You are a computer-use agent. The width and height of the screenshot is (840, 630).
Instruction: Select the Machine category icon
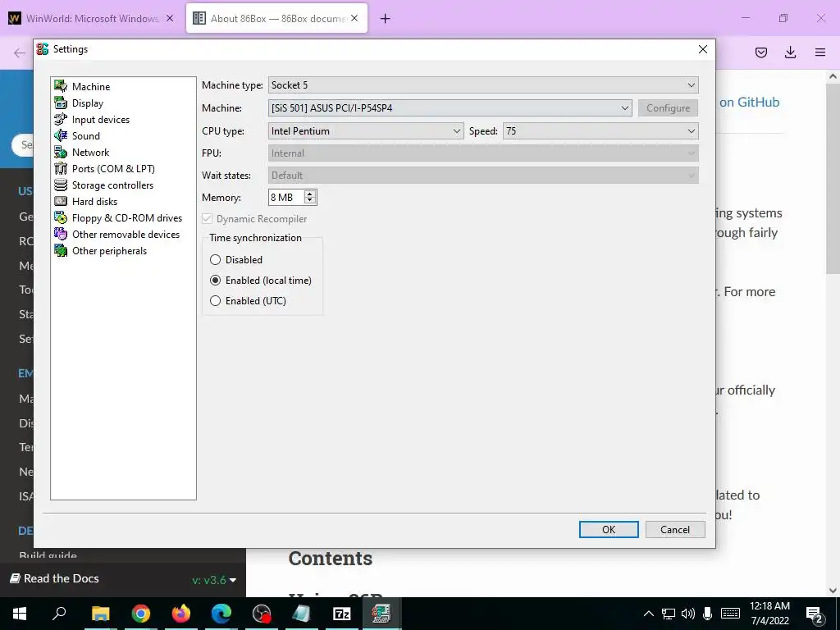click(x=61, y=86)
